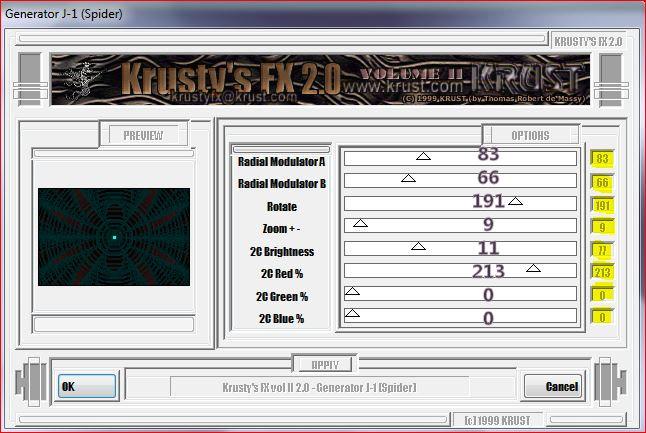Screen dimensions: 646x433
Task: Click the Radial Modulator A value box 83
Action: click(x=602, y=159)
